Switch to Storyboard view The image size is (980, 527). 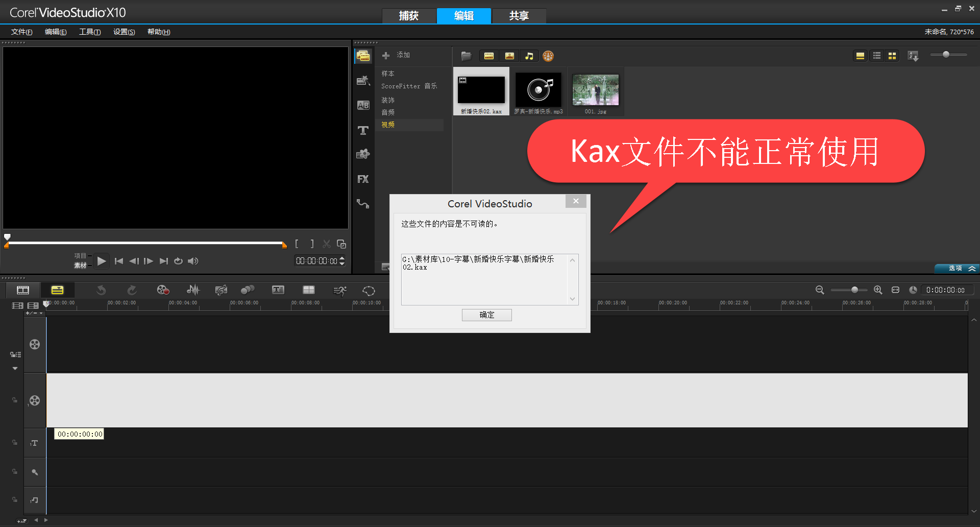23,290
